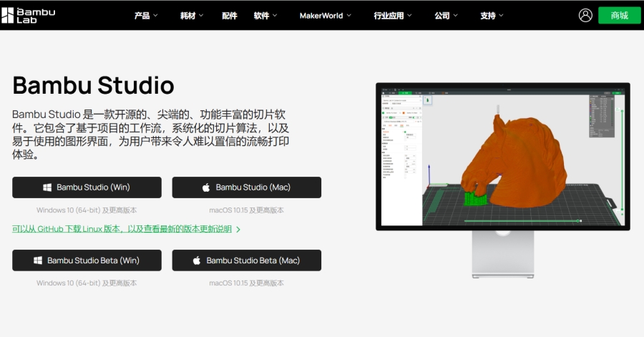Open the 支持 dropdown menu

pos(492,16)
